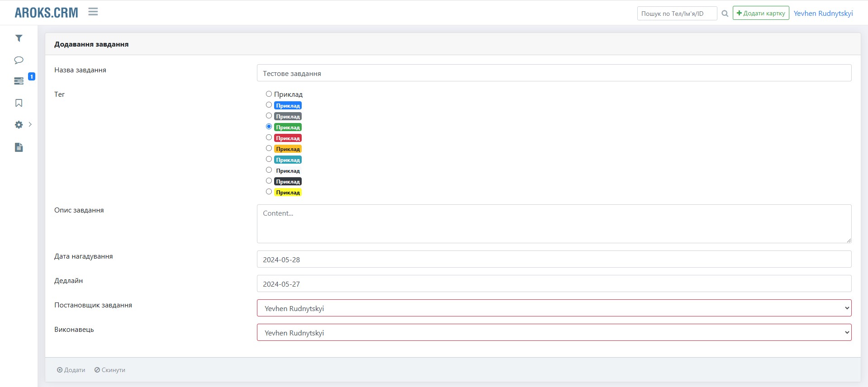The width and height of the screenshot is (868, 387).
Task: Toggle the hamburger menu icon
Action: coord(93,12)
